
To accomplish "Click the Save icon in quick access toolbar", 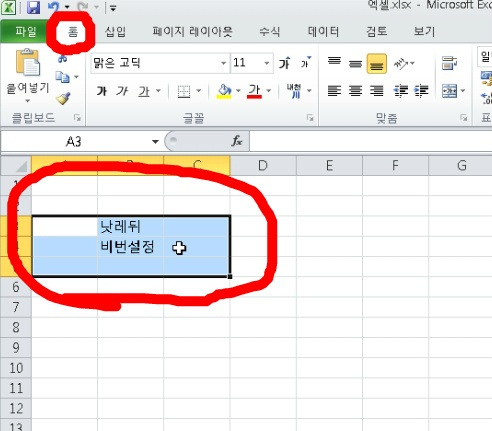I will 33,7.
